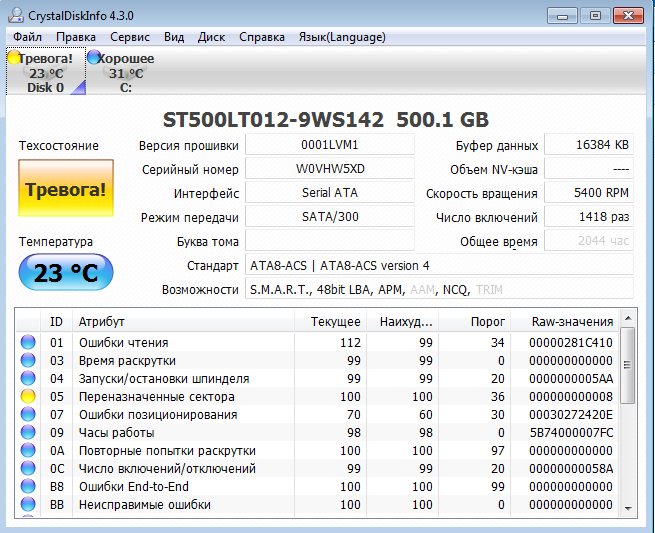Click the ATA8-ACS standard field

point(439,265)
